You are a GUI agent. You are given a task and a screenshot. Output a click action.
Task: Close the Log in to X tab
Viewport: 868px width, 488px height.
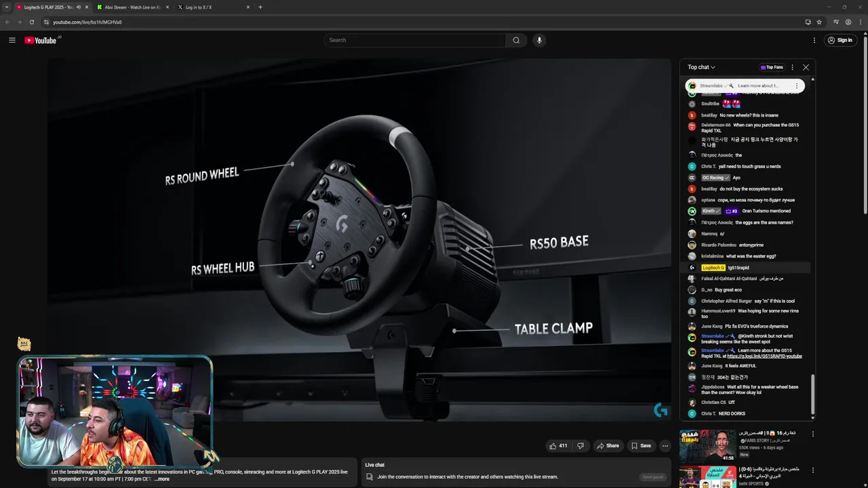[248, 7]
